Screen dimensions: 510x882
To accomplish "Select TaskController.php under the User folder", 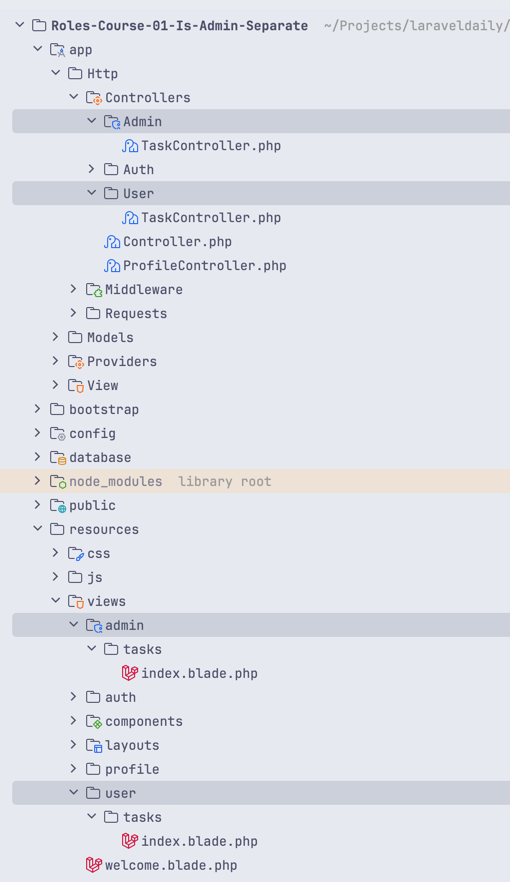I will (x=211, y=218).
